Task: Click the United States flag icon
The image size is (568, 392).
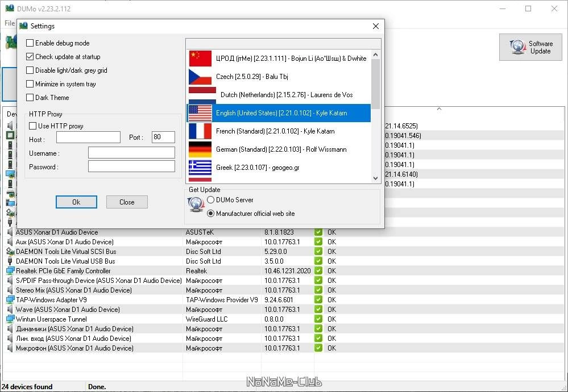Action: 200,113
